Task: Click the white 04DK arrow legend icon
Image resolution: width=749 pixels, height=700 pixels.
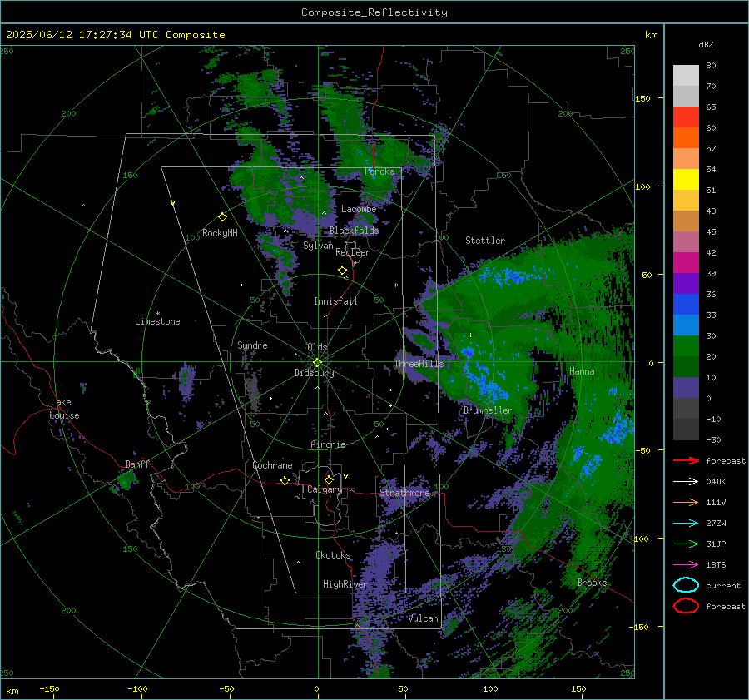Action: pos(686,481)
